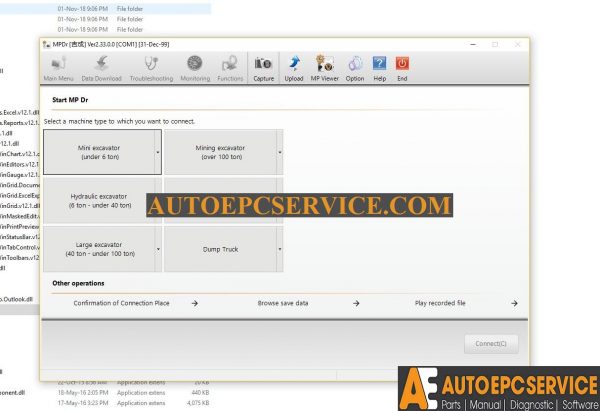
Task: Click MPDr app icon in title bar
Action: click(x=47, y=44)
